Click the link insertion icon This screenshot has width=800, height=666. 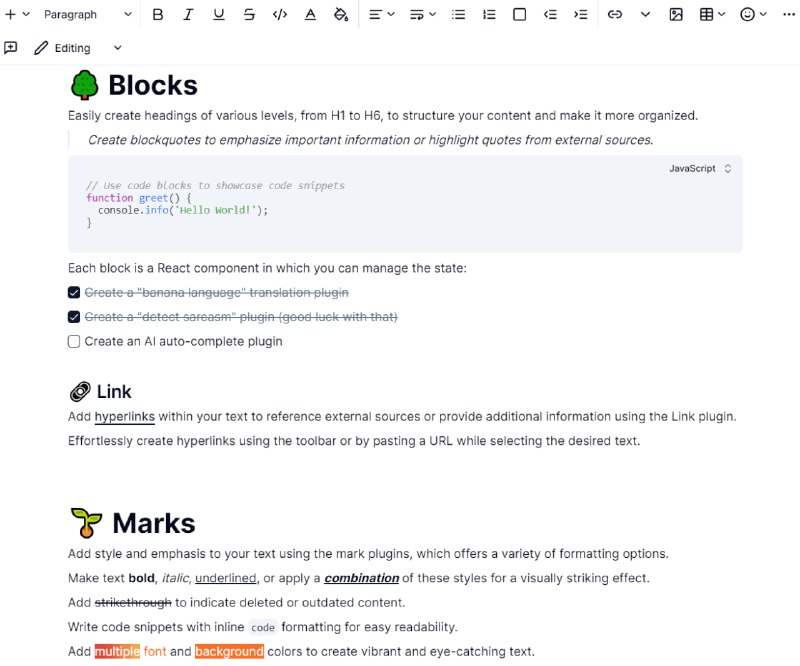[x=615, y=14]
